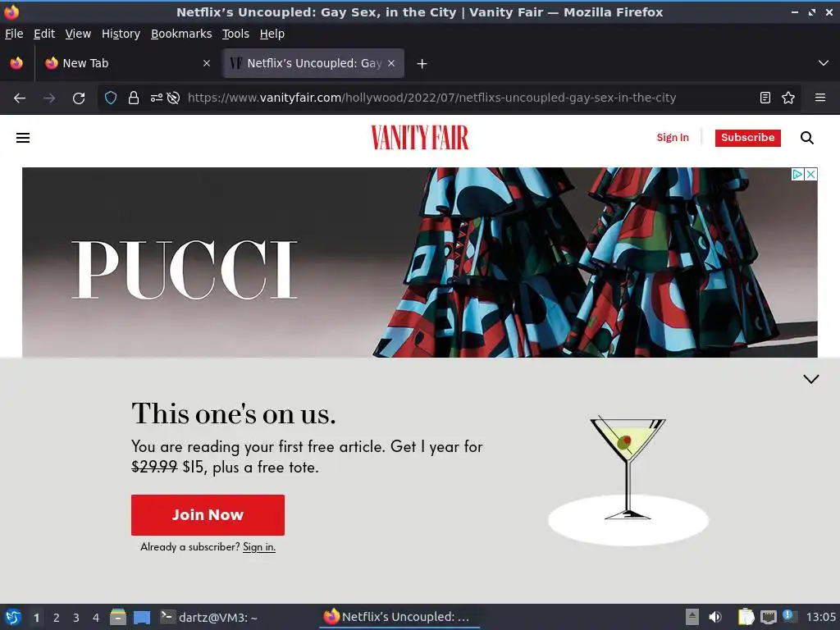Open the History menu

click(121, 34)
